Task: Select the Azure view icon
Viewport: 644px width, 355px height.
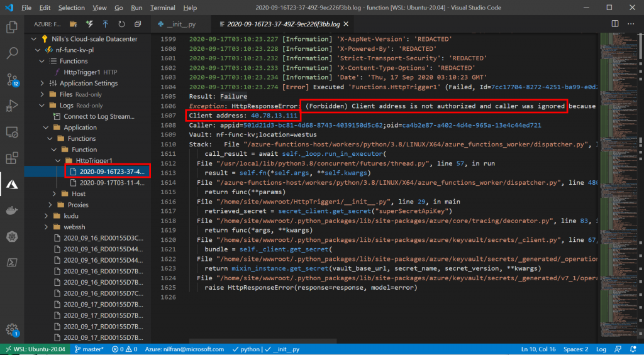Action: [x=12, y=185]
